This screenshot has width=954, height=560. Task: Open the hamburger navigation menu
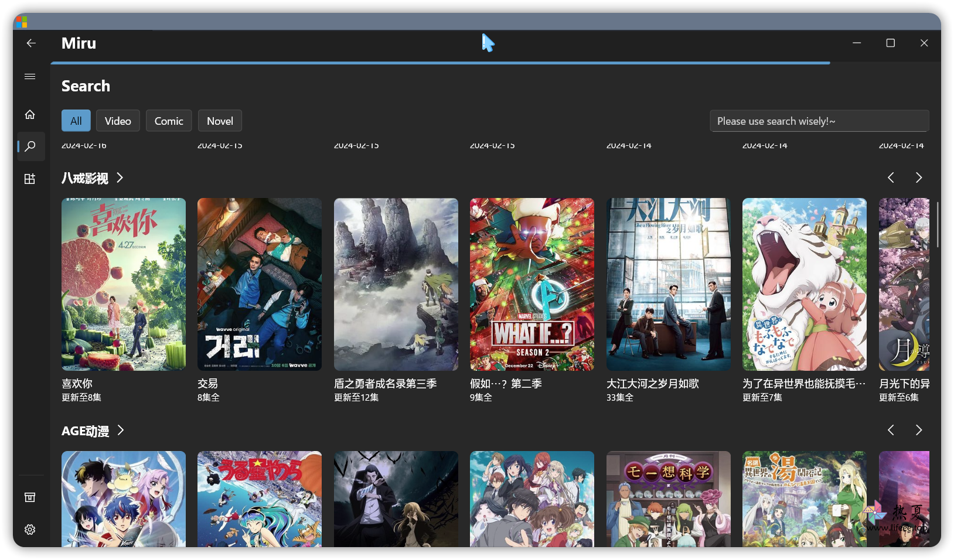[x=30, y=77]
